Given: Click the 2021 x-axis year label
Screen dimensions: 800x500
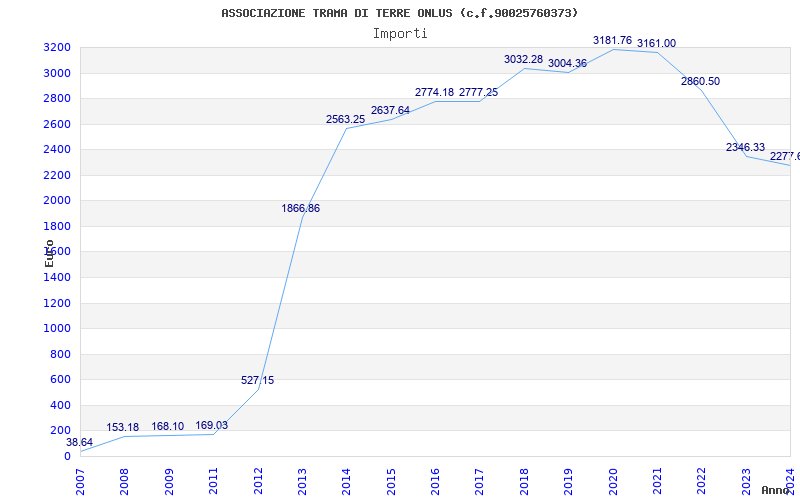Looking at the screenshot, I should click(657, 482).
